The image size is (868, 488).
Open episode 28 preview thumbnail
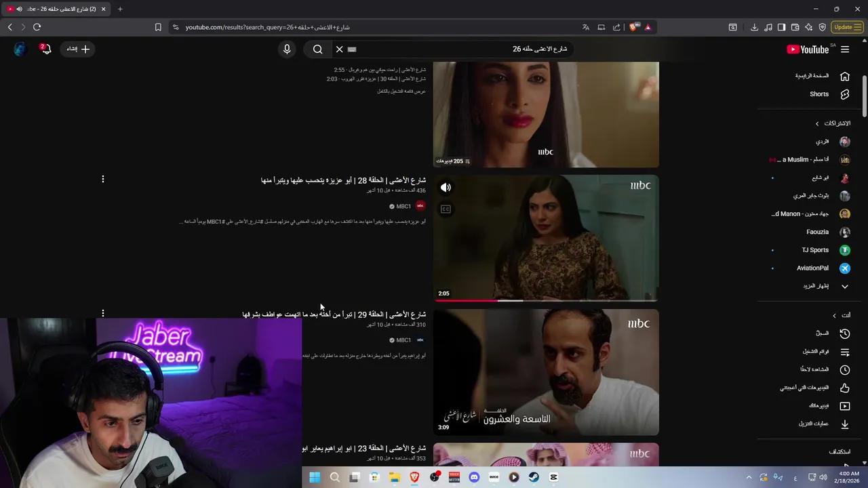click(546, 238)
